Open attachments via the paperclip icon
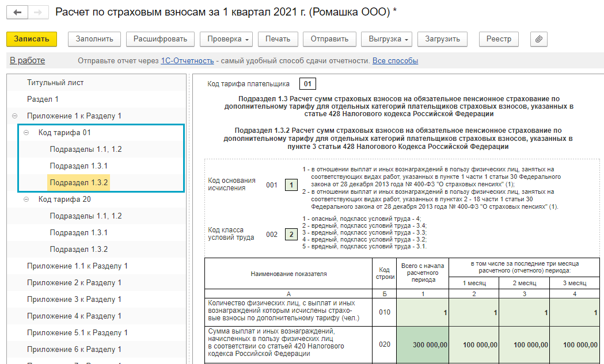604x364 pixels. [539, 39]
